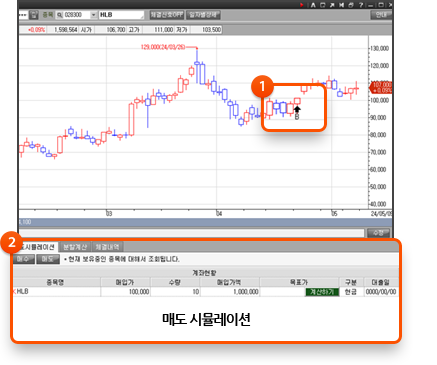Click the red arrow icon in the title bar
This screenshot has height=365, width=437.
302,5
